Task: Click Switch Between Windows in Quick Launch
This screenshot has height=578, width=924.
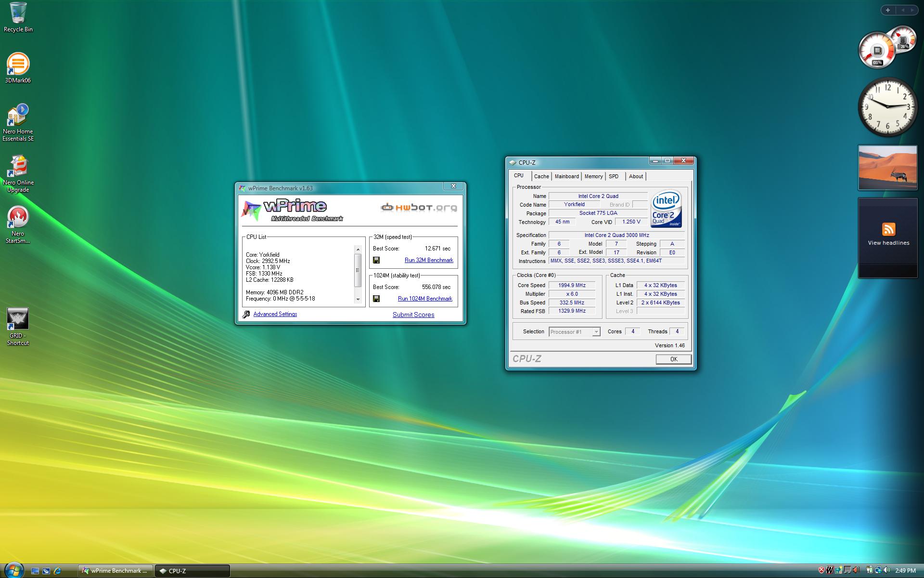Action: coord(46,571)
